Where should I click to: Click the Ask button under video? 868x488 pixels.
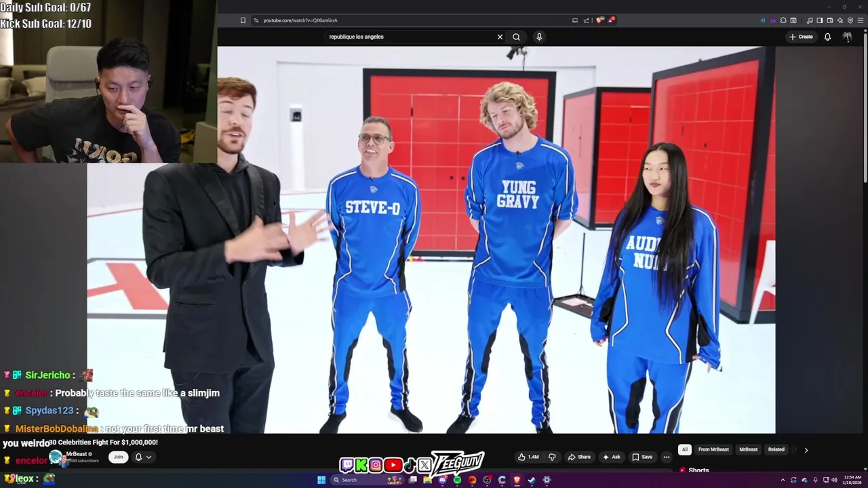pyautogui.click(x=611, y=457)
